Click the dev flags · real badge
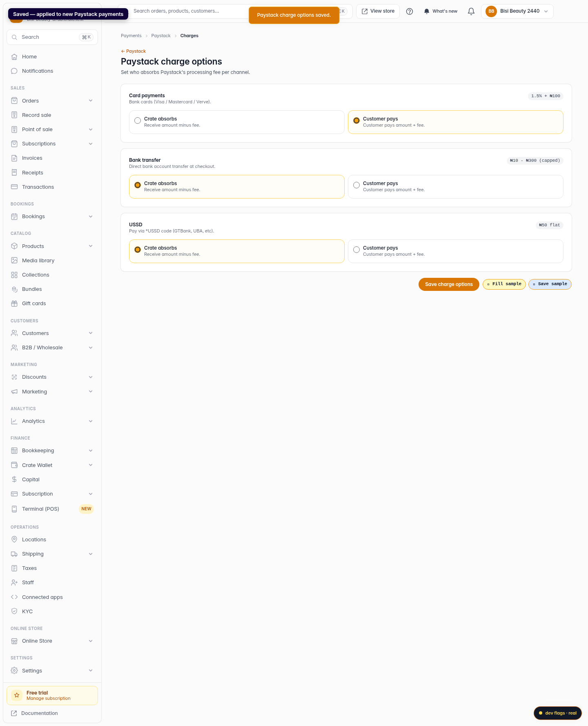Screen dimensions: 588x726 click(x=558, y=713)
